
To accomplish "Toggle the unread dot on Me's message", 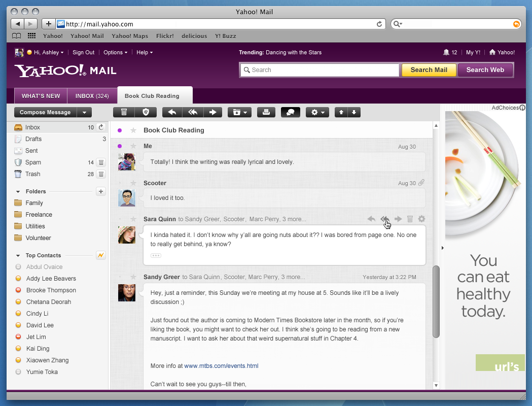I will [120, 146].
